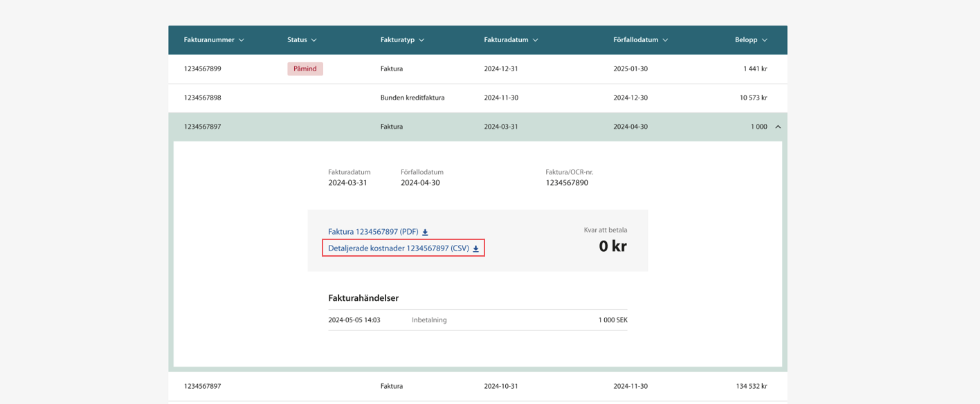Click download icon next to Detaljerade kostnader CSV

pos(476,249)
